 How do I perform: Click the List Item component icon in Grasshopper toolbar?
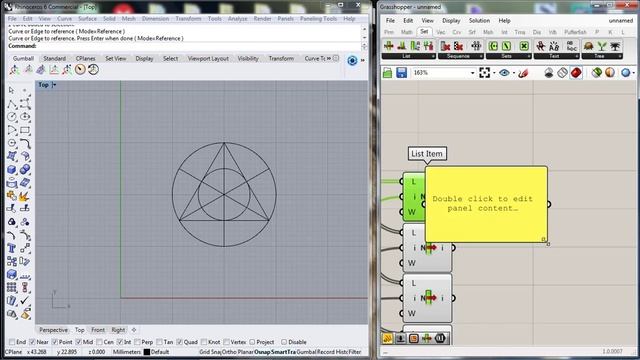pos(388,46)
